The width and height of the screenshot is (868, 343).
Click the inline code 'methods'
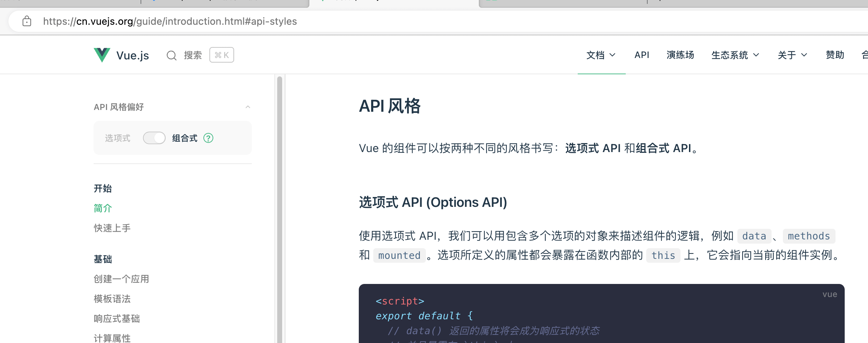tap(809, 236)
